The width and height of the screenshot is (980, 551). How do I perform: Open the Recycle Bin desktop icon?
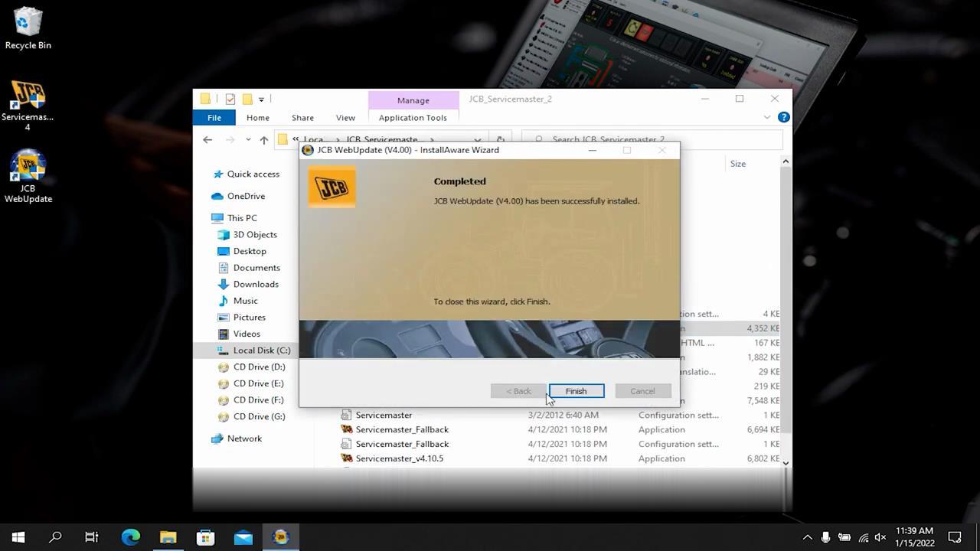click(x=28, y=29)
